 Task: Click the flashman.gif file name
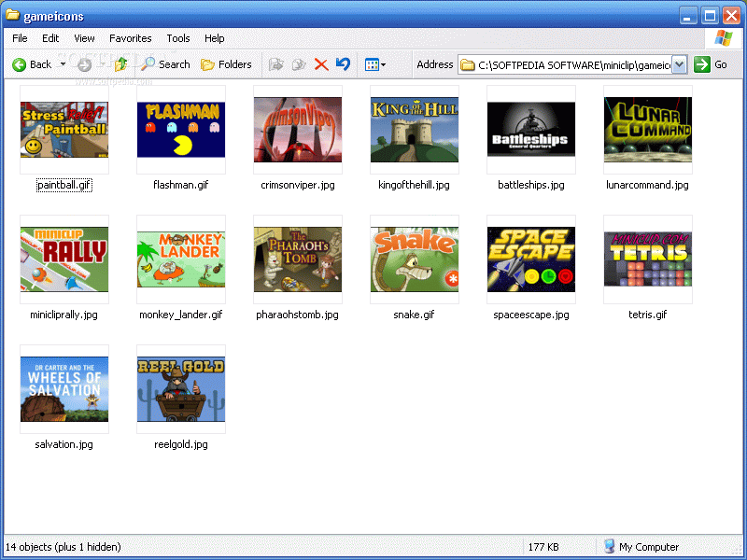click(181, 185)
